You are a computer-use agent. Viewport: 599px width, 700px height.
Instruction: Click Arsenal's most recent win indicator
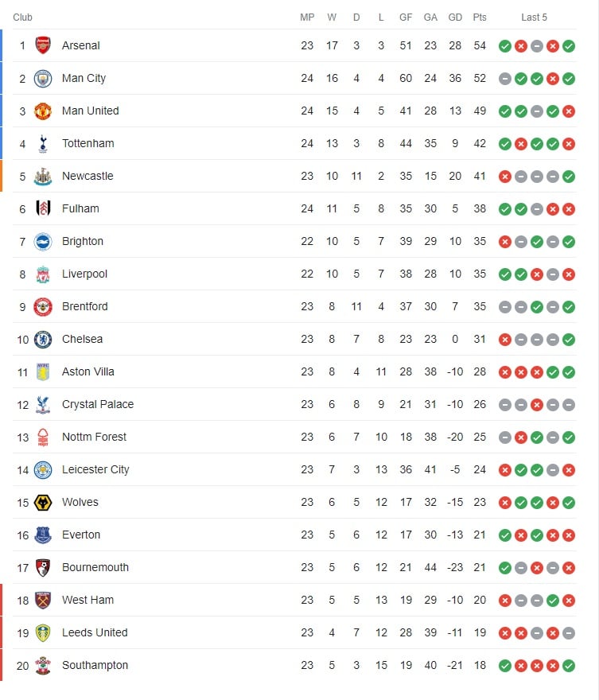569,46
